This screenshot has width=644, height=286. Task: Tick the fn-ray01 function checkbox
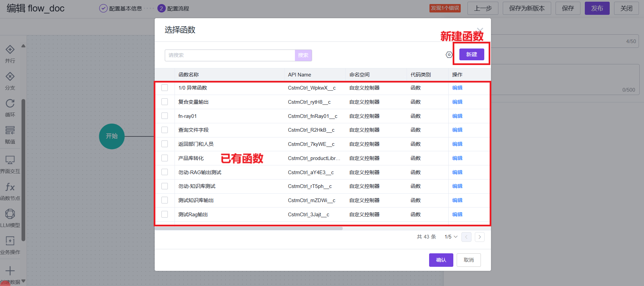pos(164,116)
